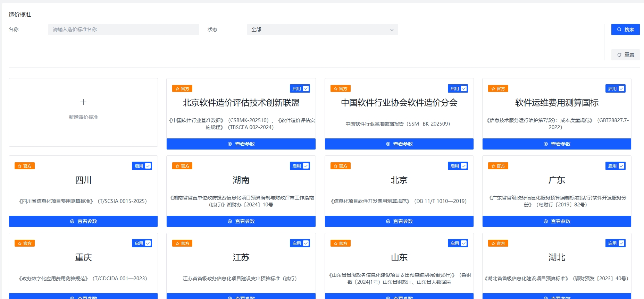The height and width of the screenshot is (299, 644).
Task: Click the 湖北 card title
Action: pos(557,257)
